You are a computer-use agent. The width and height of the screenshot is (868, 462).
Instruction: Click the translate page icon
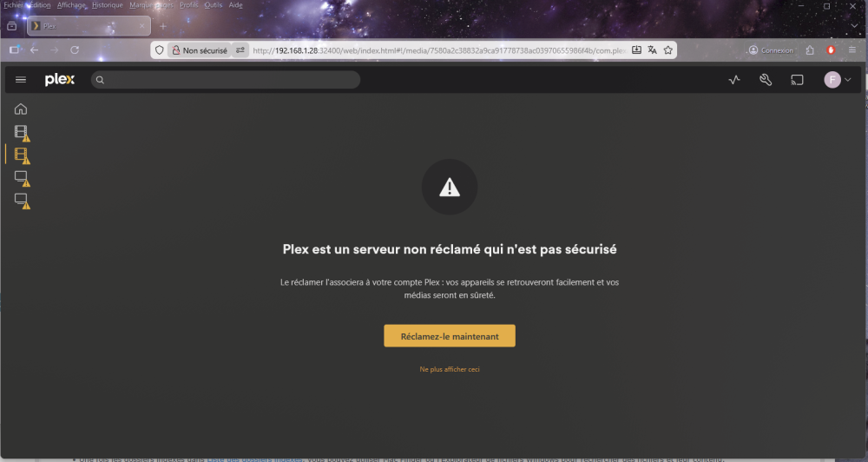(x=652, y=49)
